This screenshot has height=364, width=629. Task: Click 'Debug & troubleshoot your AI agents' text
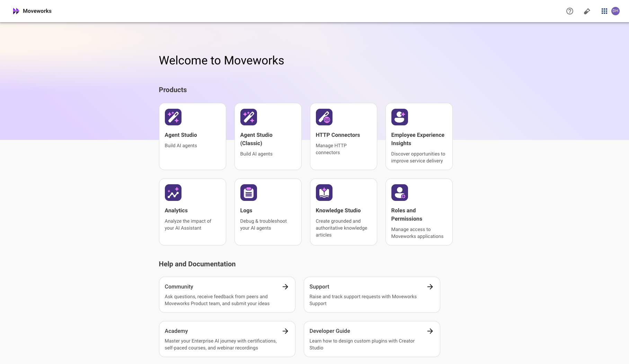264,225
